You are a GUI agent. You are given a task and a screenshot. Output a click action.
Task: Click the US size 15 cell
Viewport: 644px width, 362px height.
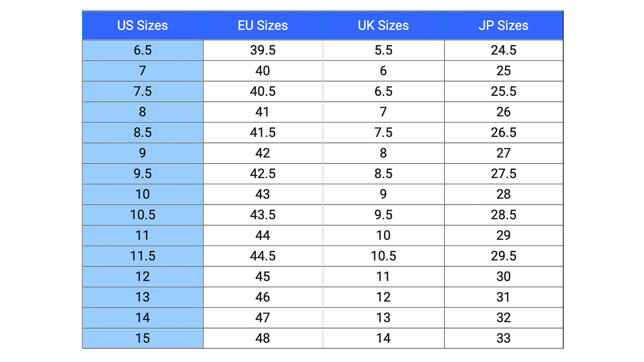(143, 338)
